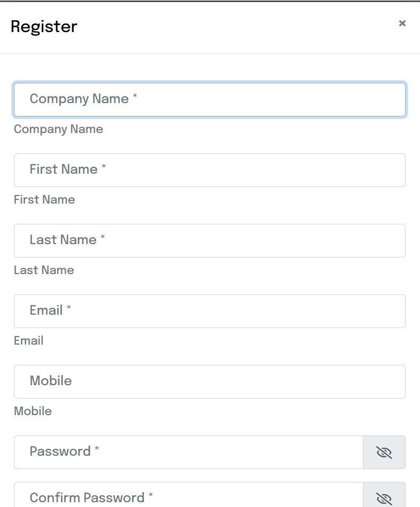Click the asterisk in the Email placeholder
The width and height of the screenshot is (420, 507).
click(69, 308)
